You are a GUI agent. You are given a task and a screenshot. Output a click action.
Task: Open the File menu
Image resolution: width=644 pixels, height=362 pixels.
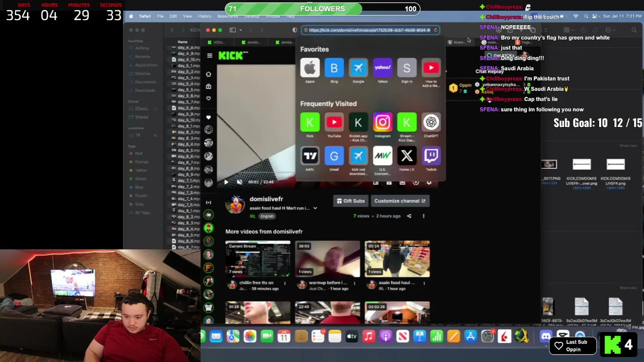click(160, 17)
